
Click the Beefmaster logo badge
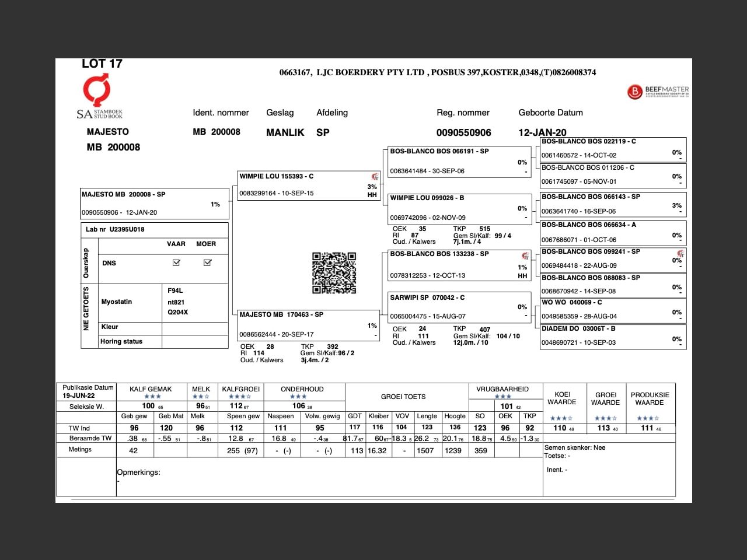pyautogui.click(x=658, y=92)
